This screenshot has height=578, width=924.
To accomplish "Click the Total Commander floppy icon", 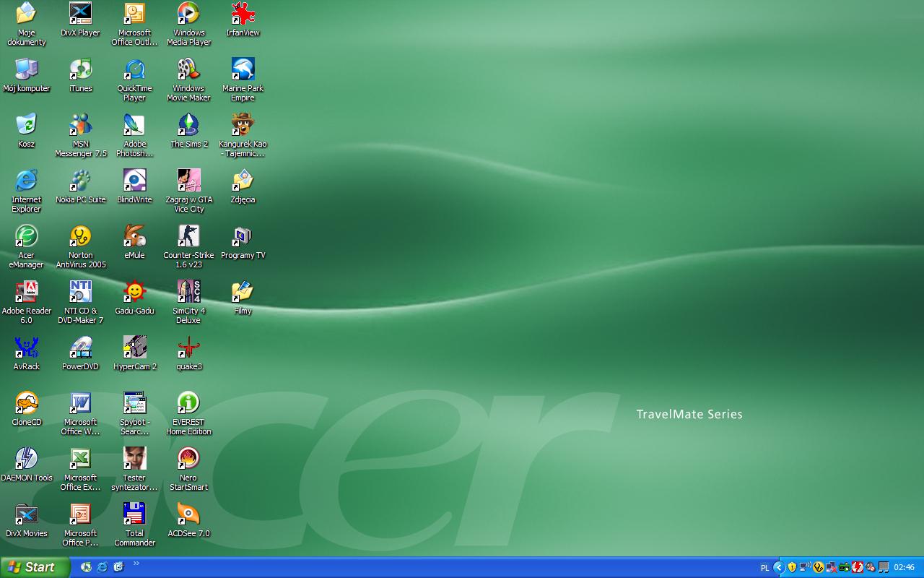I will (134, 515).
